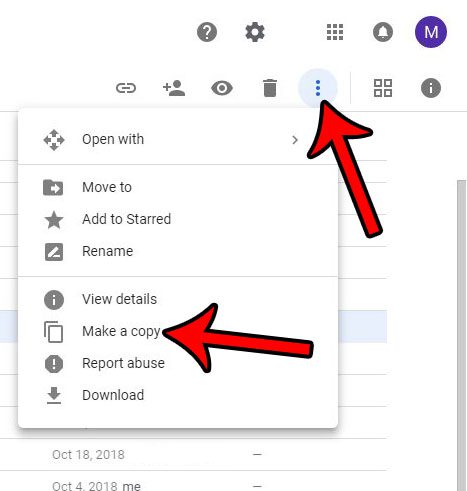Click the share add person icon
This screenshot has height=491, width=467.
tap(174, 88)
